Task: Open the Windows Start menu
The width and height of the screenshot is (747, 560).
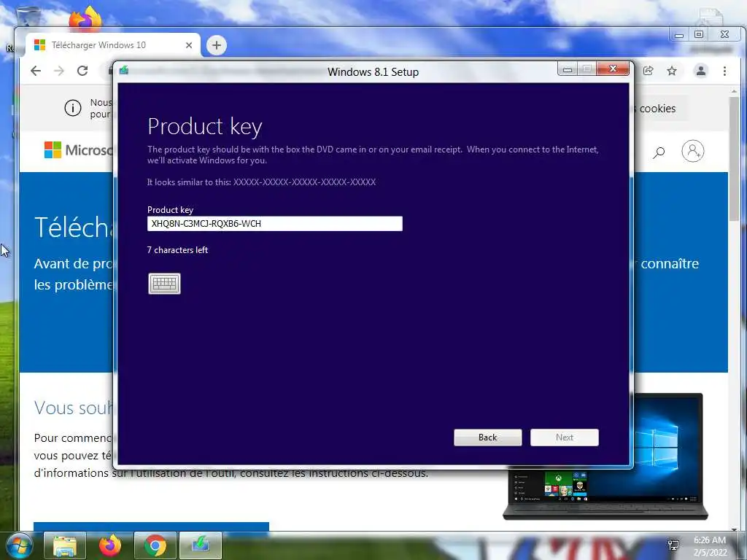Action: pyautogui.click(x=20, y=545)
